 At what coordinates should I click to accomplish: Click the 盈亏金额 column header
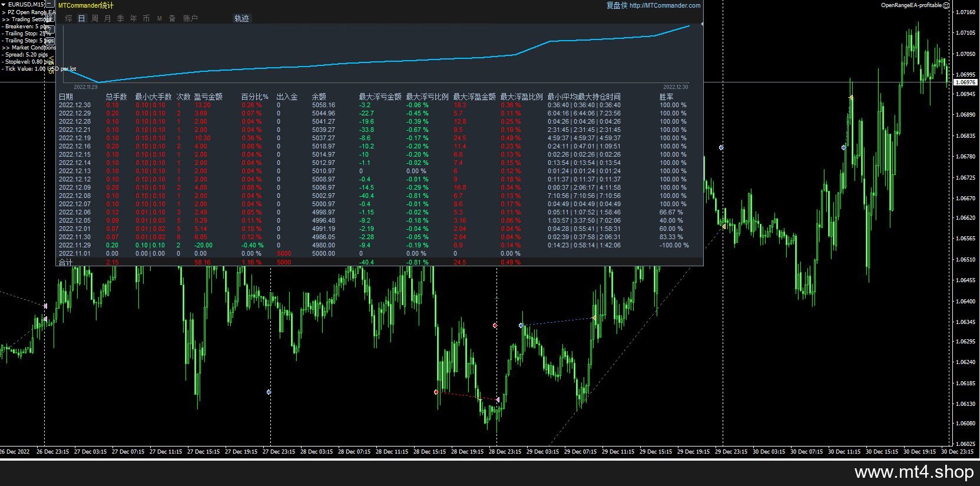coord(208,97)
